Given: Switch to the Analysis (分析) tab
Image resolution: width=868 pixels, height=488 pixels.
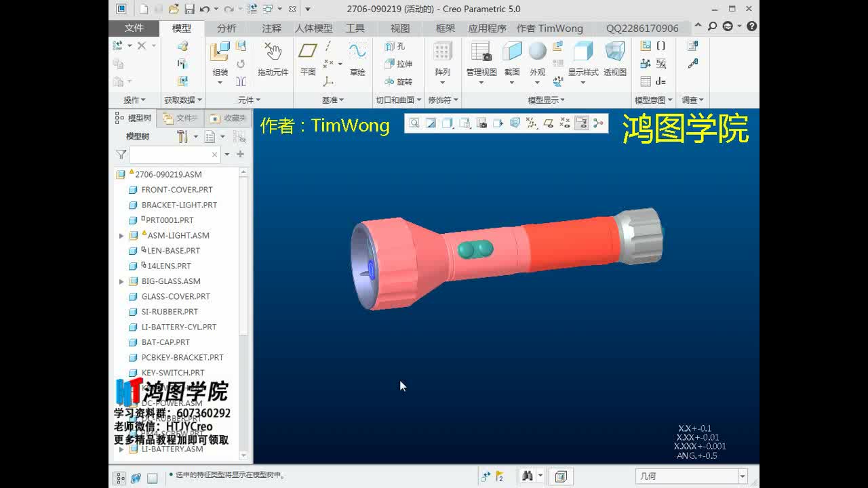Looking at the screenshot, I should pos(226,28).
